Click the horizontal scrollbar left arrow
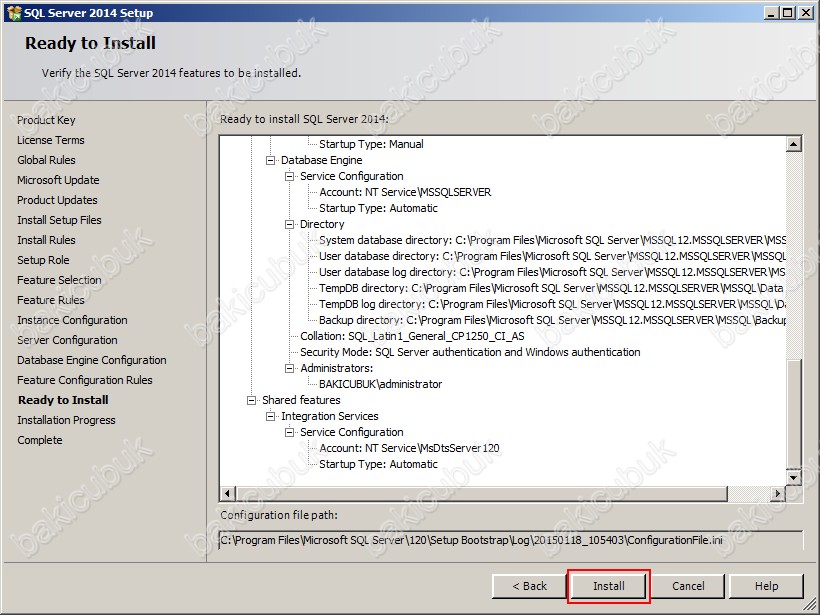The height and width of the screenshot is (615, 820). 227,493
